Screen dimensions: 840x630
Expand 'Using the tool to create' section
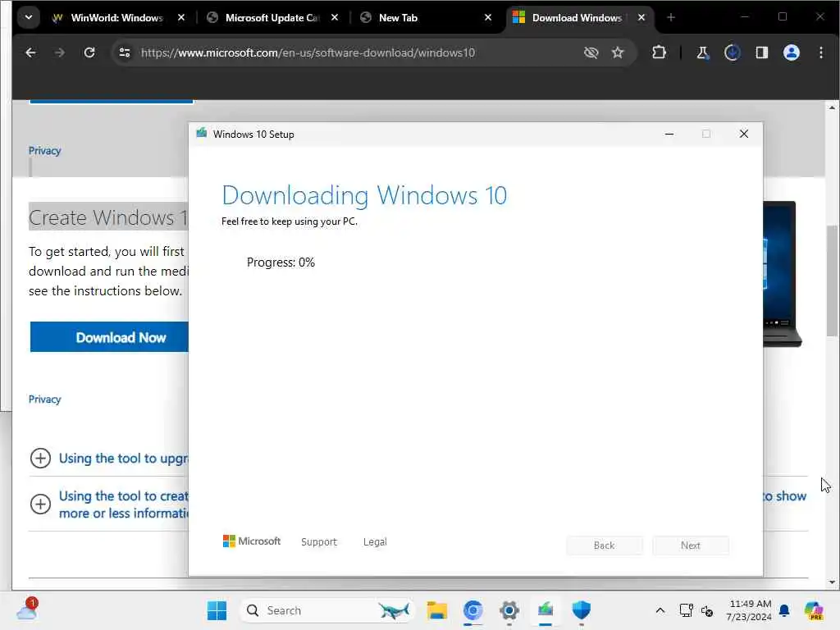pyautogui.click(x=40, y=504)
